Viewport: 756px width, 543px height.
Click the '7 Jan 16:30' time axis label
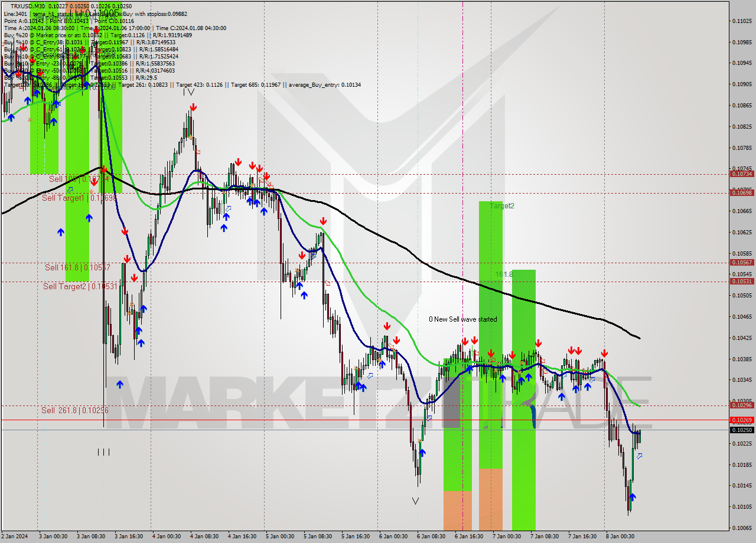(x=582, y=537)
